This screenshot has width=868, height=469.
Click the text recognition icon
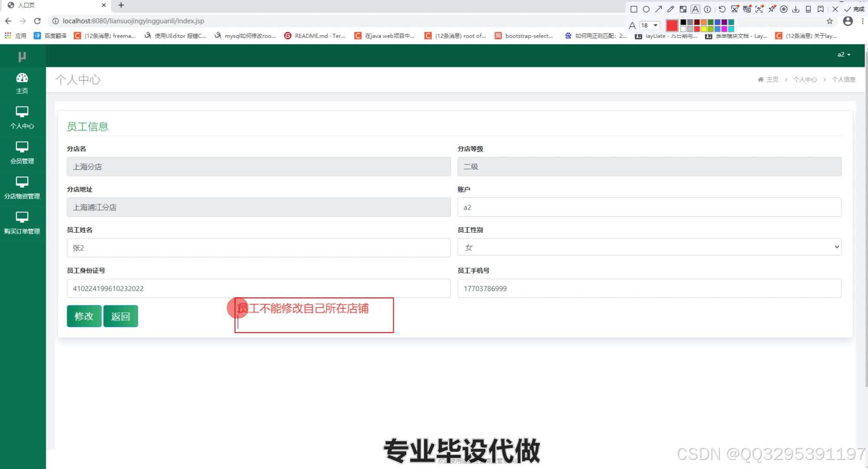click(759, 9)
